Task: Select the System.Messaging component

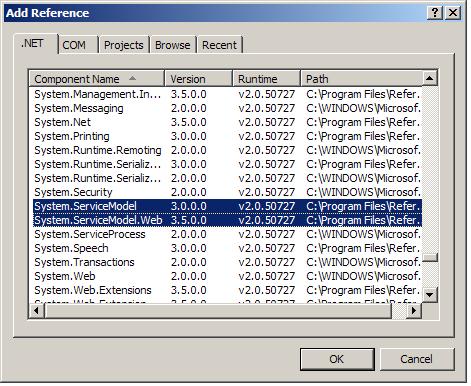Action: (x=227, y=108)
